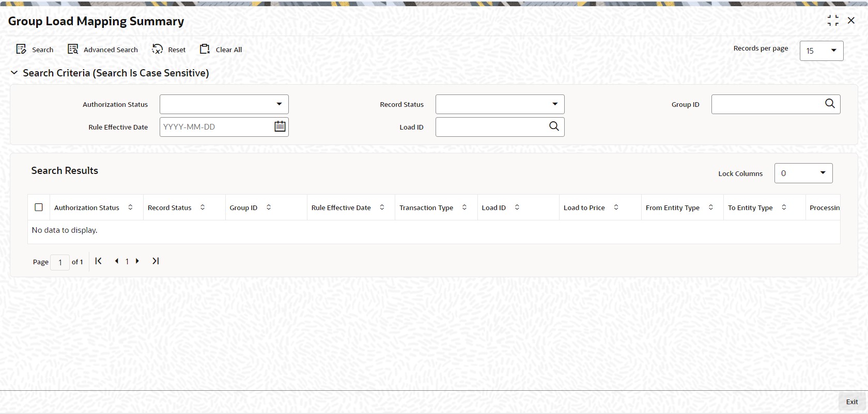Image resolution: width=868 pixels, height=414 pixels.
Task: Open the Records per page dropdown
Action: [x=822, y=51]
